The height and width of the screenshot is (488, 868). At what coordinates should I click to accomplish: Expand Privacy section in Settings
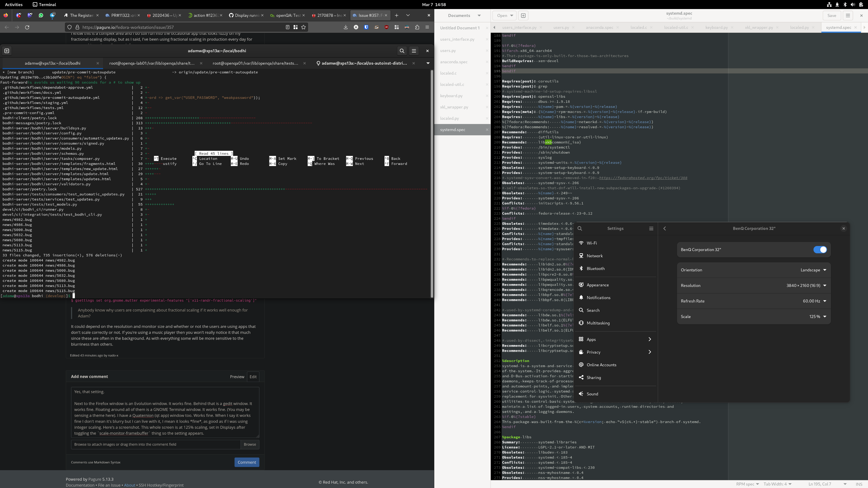[616, 352]
